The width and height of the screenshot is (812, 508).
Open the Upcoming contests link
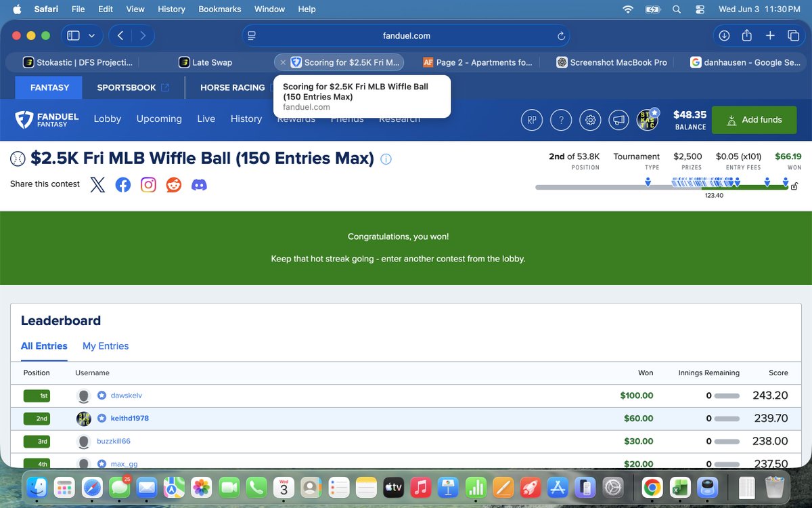[159, 119]
